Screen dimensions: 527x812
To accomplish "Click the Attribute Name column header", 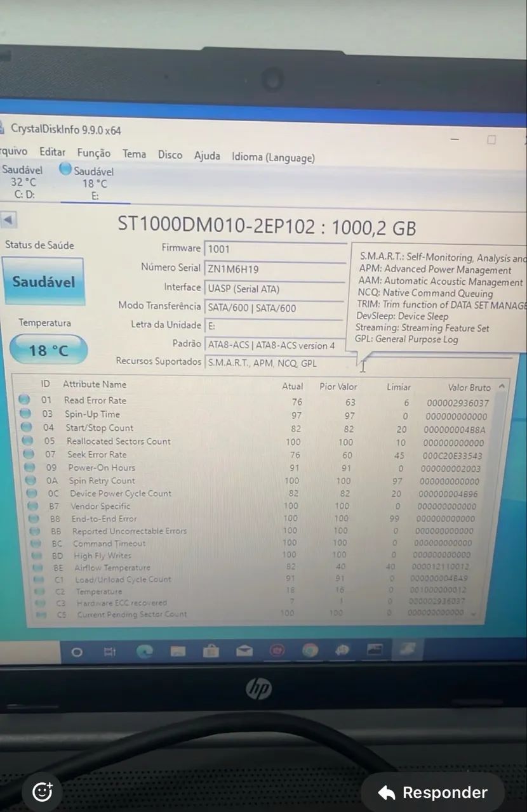I will tap(95, 384).
